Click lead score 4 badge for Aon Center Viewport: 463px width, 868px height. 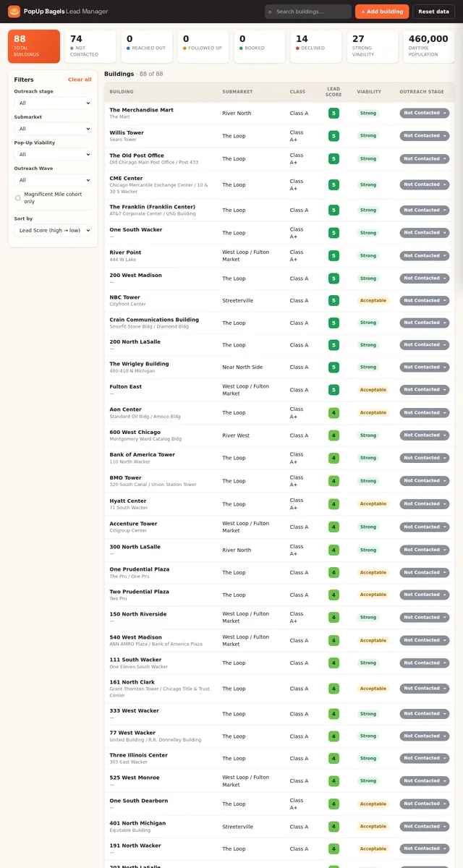tap(334, 413)
